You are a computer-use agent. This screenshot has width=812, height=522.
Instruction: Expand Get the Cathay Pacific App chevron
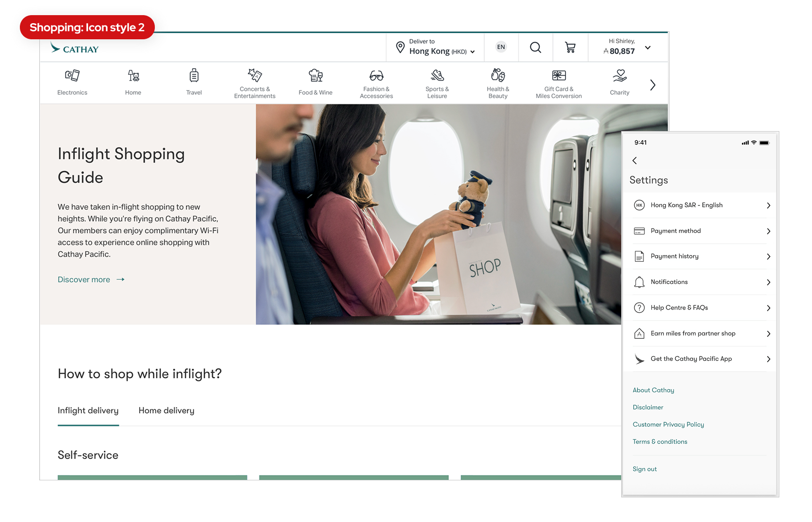tap(768, 359)
